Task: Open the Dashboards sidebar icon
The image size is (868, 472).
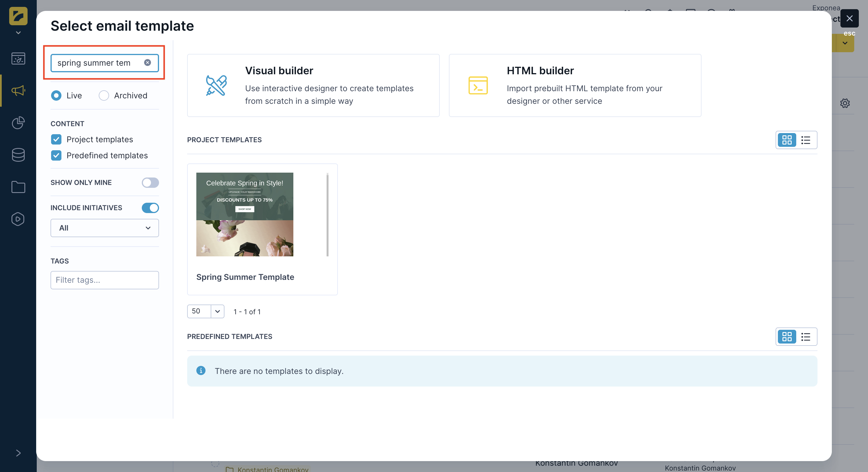Action: click(x=18, y=58)
